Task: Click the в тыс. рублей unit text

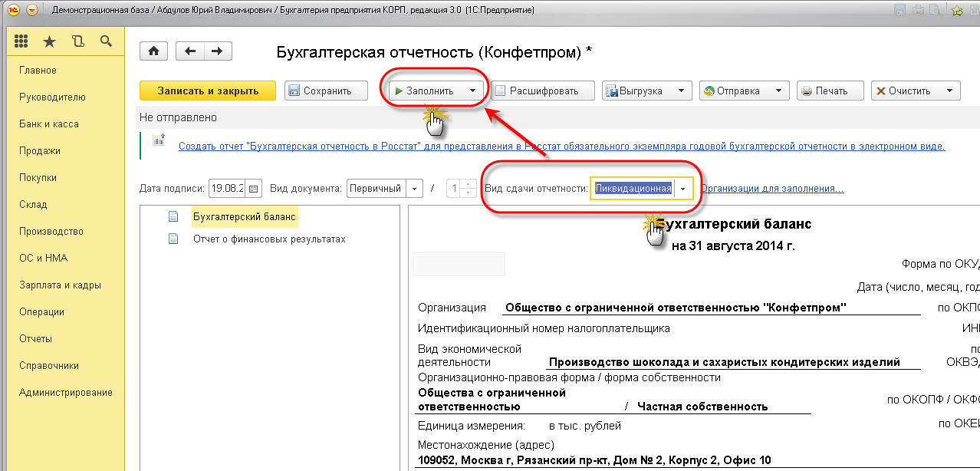Action: 585,426
